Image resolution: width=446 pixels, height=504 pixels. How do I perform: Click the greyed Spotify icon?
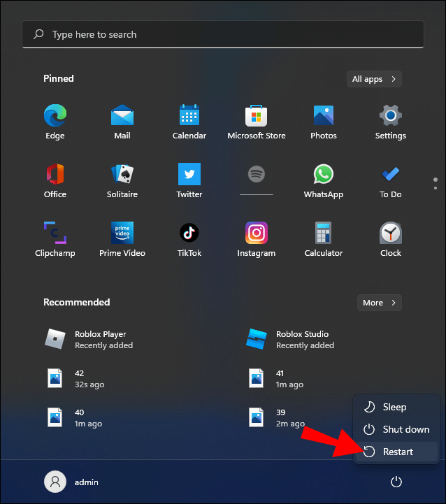click(x=257, y=175)
